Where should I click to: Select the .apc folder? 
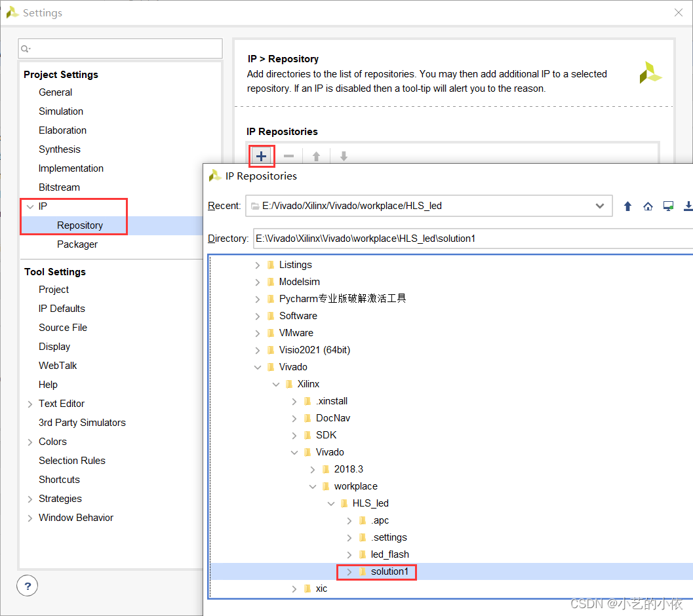point(380,520)
